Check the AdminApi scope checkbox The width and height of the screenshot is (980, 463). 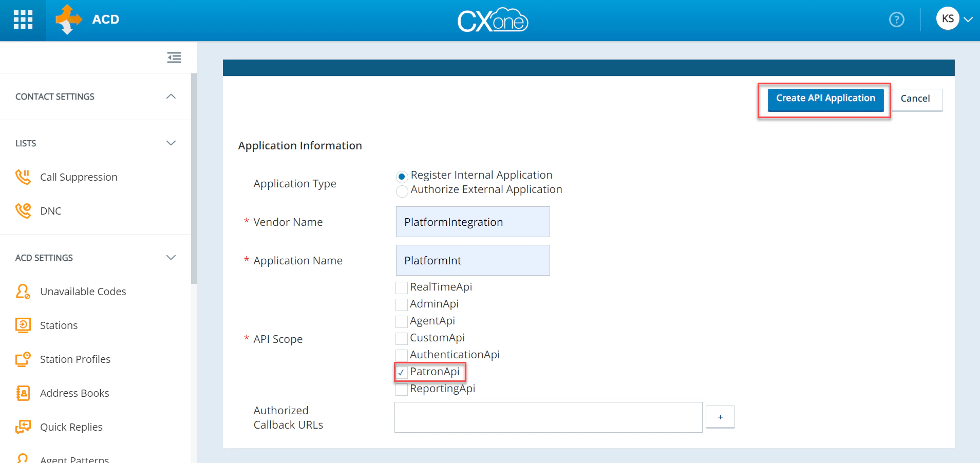pos(402,304)
